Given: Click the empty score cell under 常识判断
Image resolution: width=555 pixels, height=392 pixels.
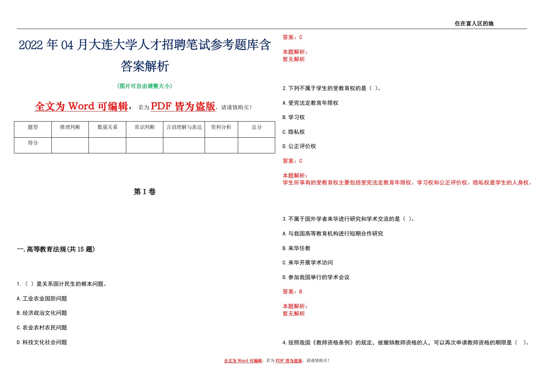Looking at the screenshot, I should pos(144,145).
